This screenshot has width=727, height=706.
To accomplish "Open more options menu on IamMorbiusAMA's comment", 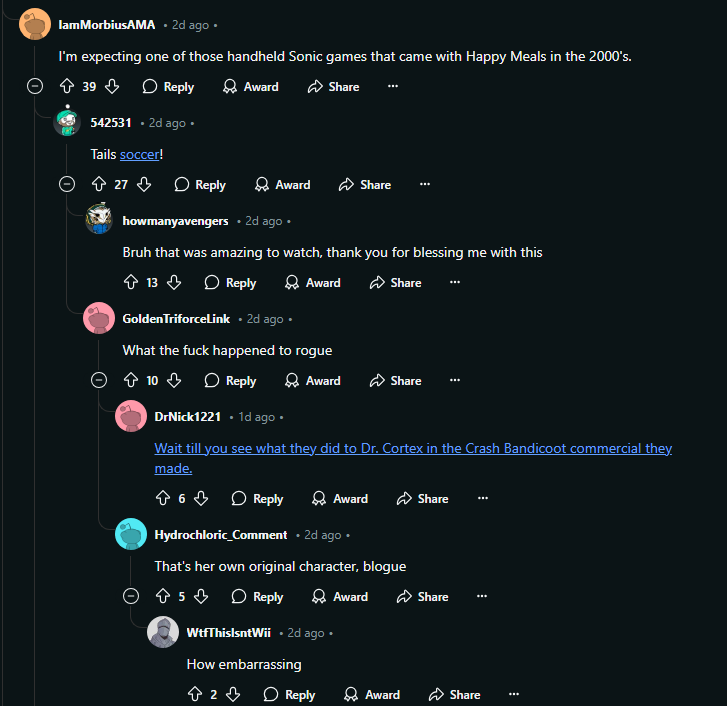I will coord(393,87).
